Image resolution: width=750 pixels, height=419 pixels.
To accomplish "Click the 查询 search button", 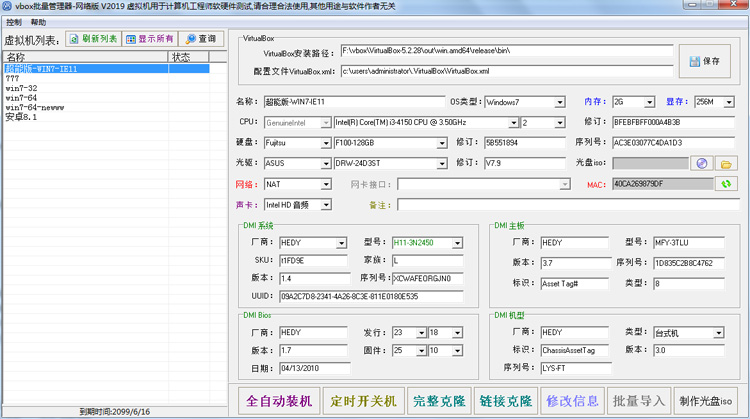I will 201,39.
